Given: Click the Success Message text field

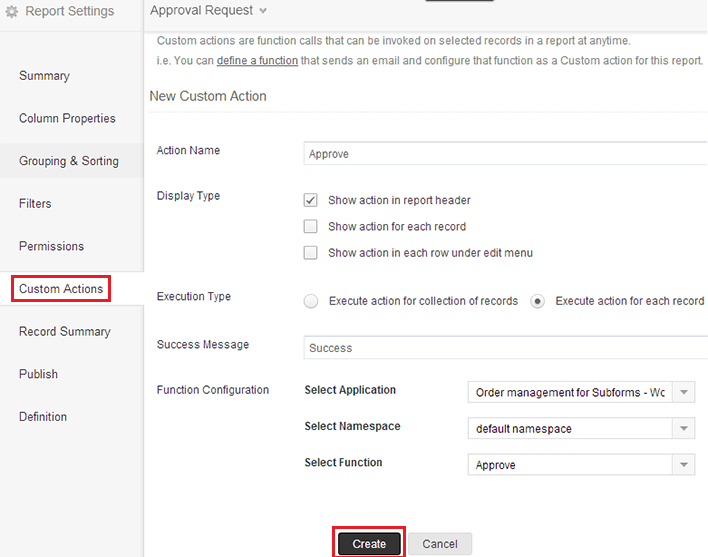Looking at the screenshot, I should click(x=504, y=348).
